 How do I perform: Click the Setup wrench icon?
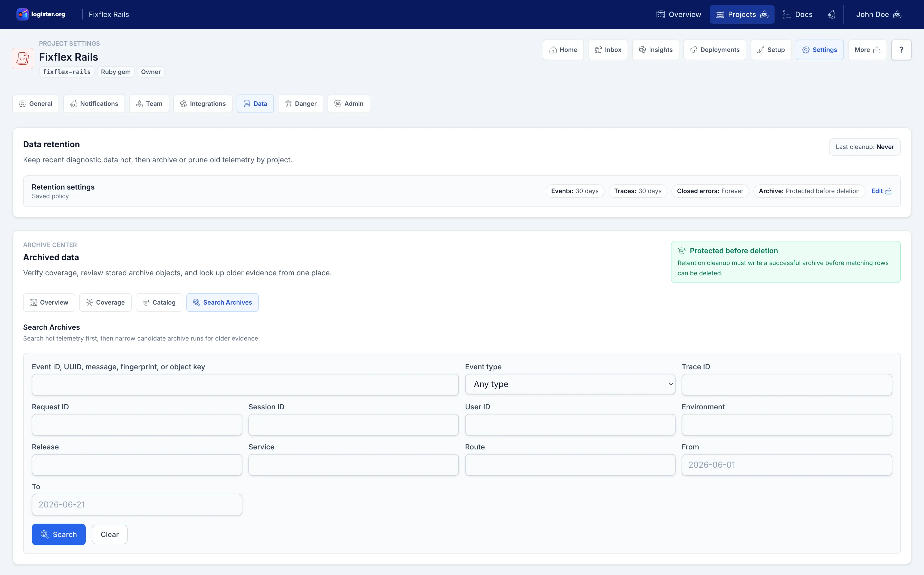coord(761,50)
